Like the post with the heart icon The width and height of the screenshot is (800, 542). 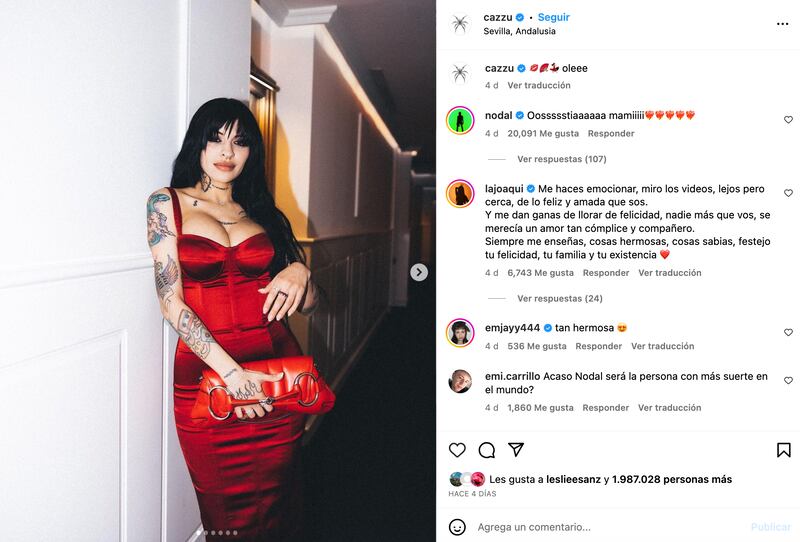[457, 450]
